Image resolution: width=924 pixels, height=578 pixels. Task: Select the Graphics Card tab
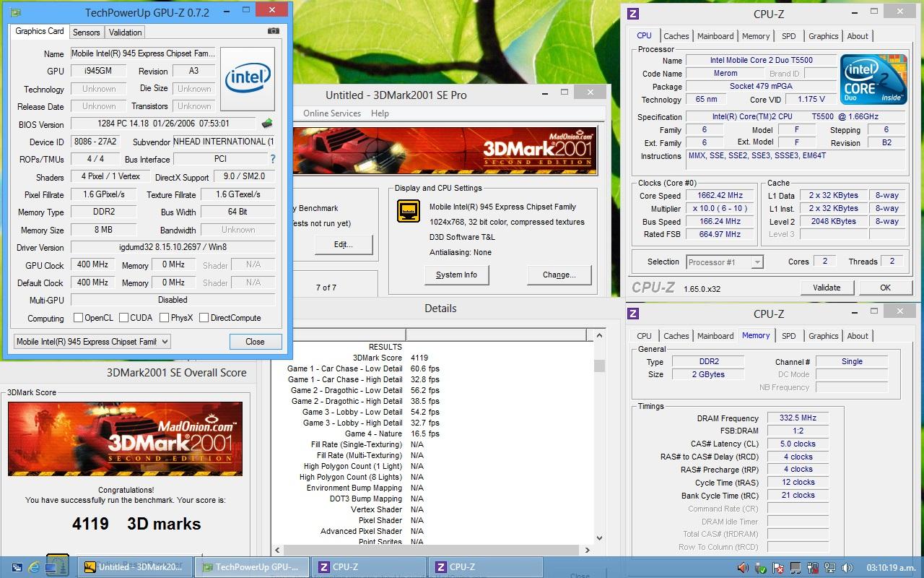tap(40, 31)
